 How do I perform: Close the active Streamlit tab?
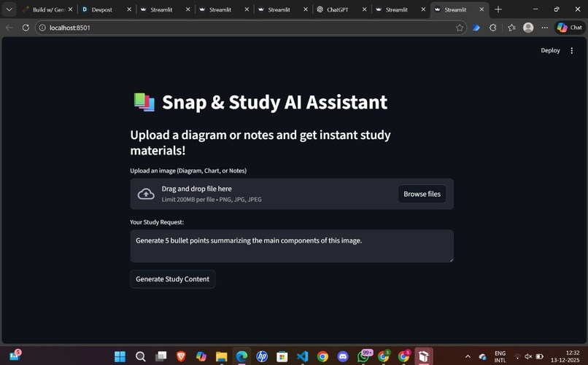(482, 9)
